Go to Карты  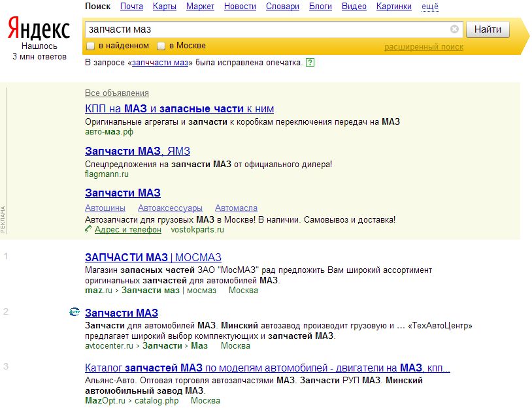click(165, 7)
